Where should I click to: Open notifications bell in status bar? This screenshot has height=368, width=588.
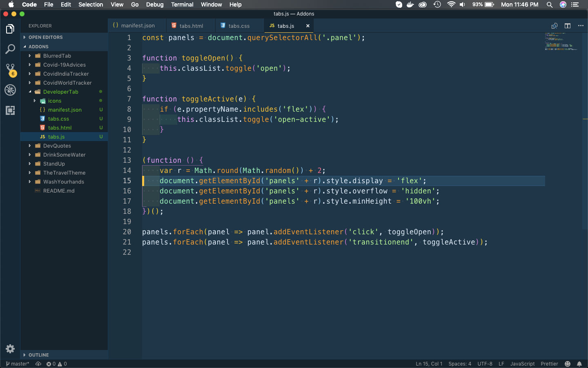pos(579,364)
